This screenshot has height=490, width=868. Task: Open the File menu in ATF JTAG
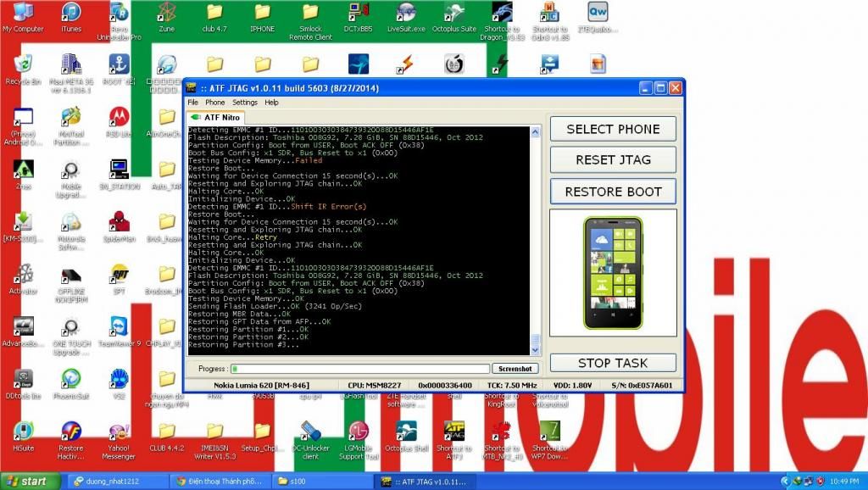(x=192, y=103)
